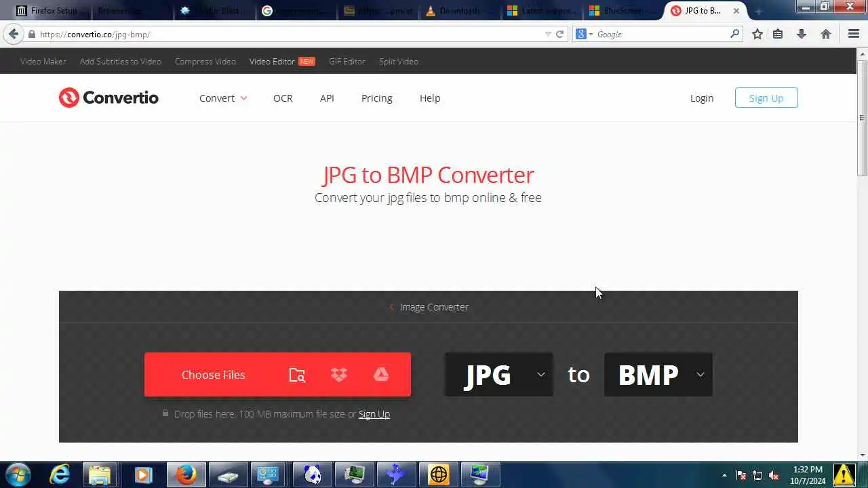Launch Internet Explorer from taskbar
Screen dimensions: 868x488
[x=60, y=474]
